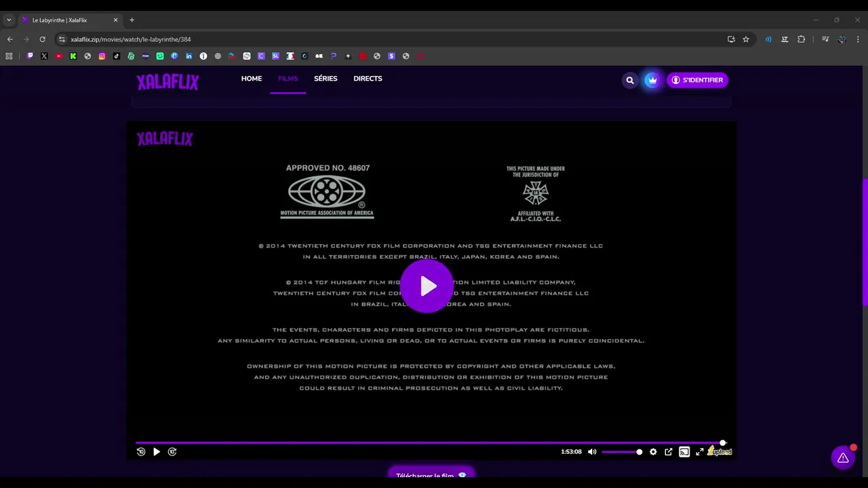
Task: Open the browser Extensions puzzle icon
Action: click(x=801, y=39)
